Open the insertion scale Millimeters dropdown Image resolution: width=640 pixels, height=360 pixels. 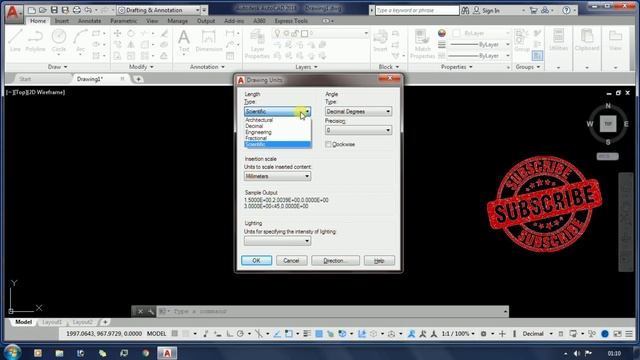pos(278,176)
